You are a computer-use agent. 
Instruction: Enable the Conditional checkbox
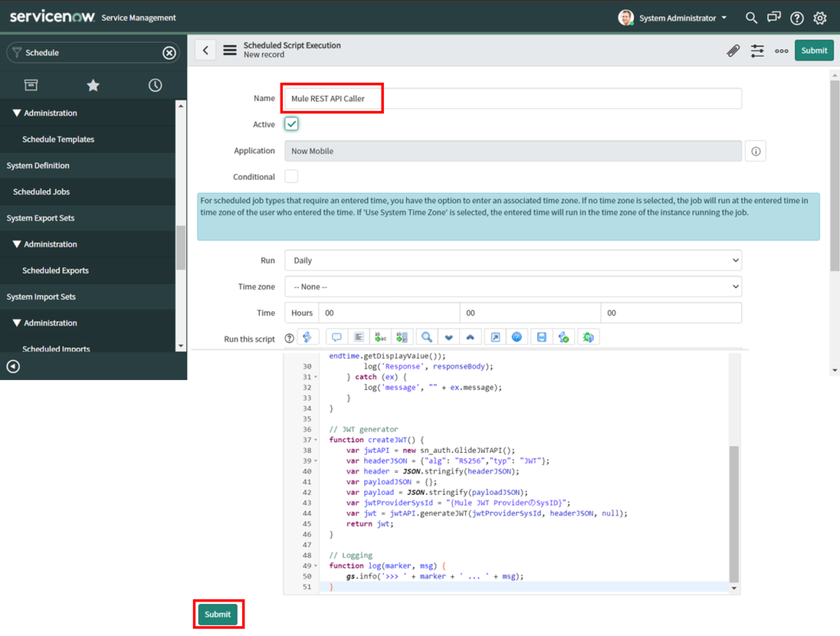(291, 176)
